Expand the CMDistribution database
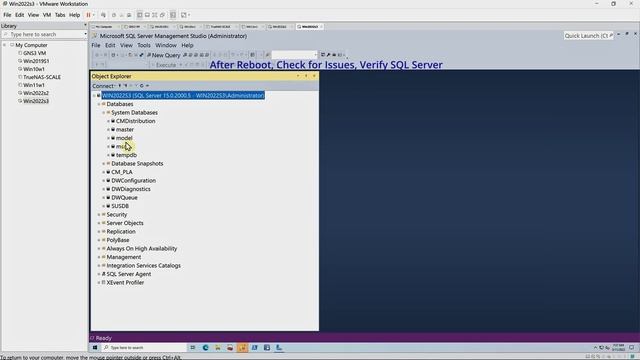The height and width of the screenshot is (360, 640). coord(109,121)
